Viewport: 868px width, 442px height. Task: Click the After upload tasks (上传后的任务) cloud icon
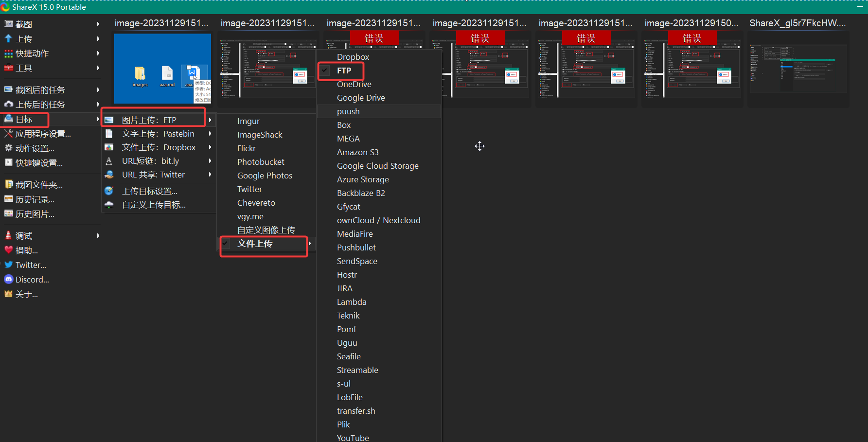(8, 104)
